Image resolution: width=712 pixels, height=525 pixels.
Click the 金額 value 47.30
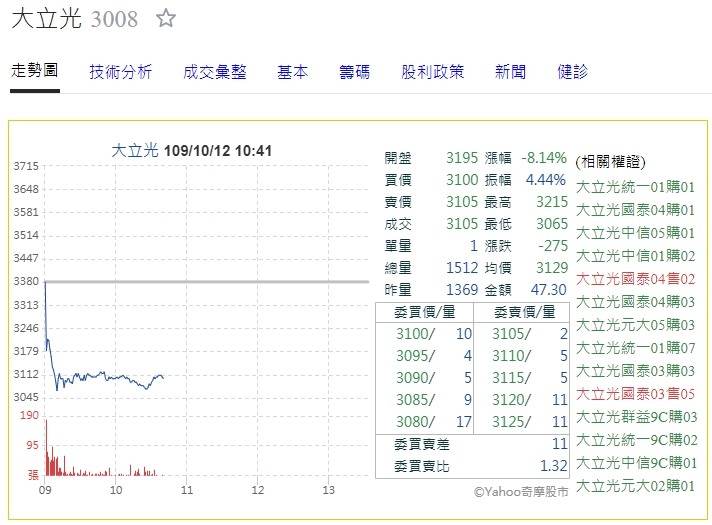tap(549, 290)
